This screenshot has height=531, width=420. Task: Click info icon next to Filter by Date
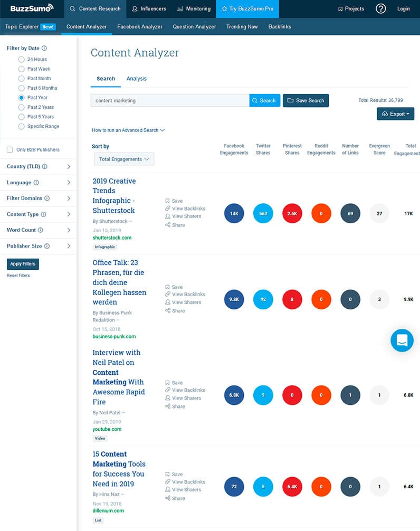tap(44, 48)
